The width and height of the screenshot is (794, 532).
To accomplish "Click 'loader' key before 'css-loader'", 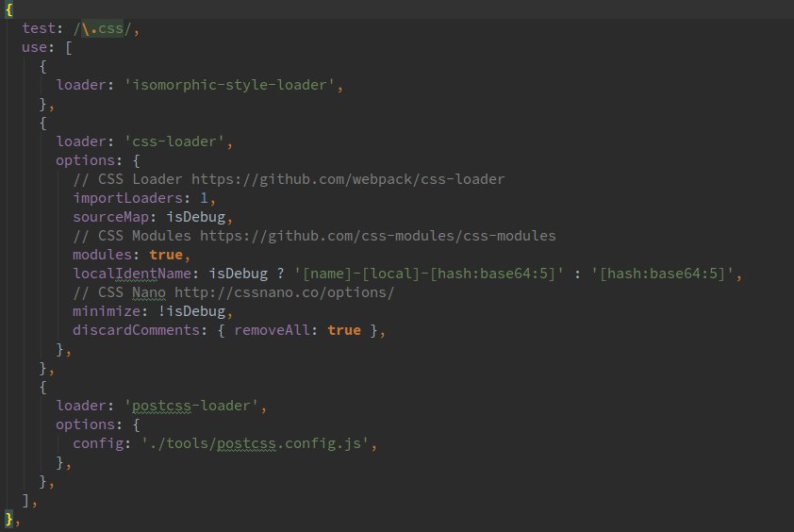I will (81, 141).
